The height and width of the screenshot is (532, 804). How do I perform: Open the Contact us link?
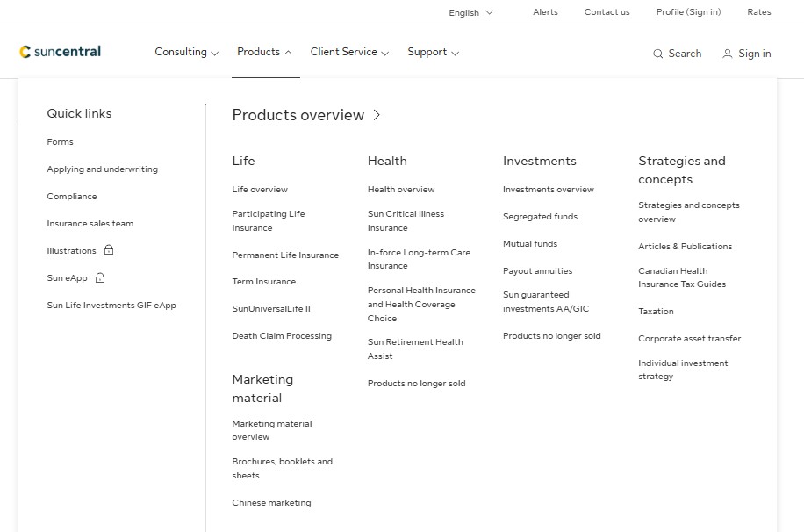pyautogui.click(x=607, y=12)
